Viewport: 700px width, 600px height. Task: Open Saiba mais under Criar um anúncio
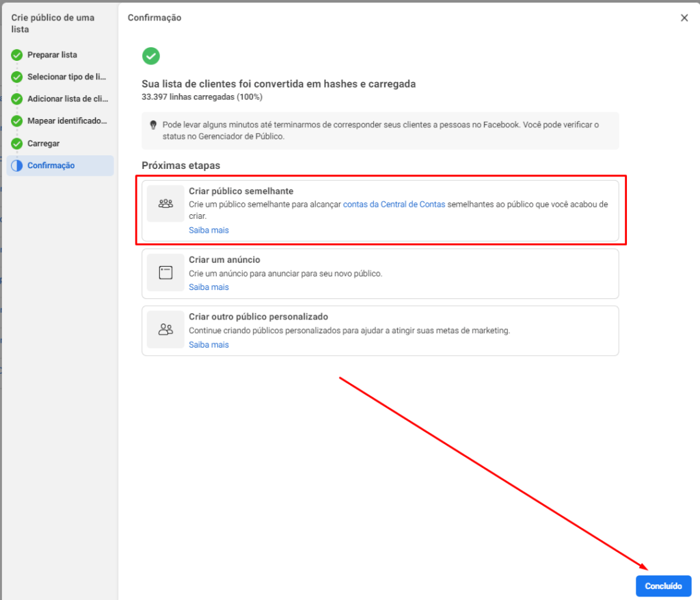(x=208, y=287)
